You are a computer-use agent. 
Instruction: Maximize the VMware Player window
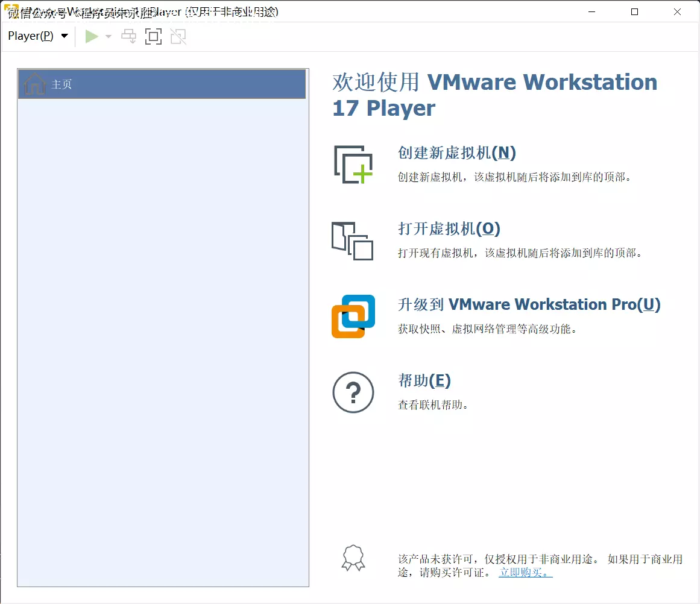tap(634, 11)
